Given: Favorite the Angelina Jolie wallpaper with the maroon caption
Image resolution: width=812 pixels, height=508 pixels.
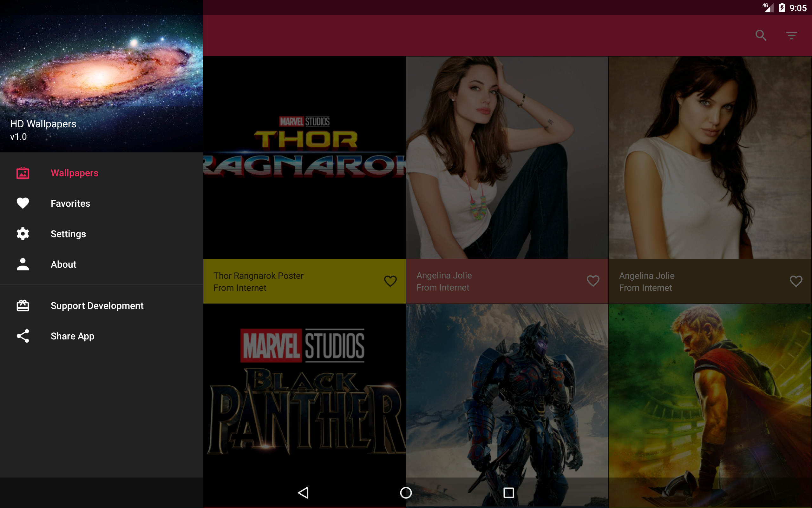Looking at the screenshot, I should pyautogui.click(x=593, y=281).
